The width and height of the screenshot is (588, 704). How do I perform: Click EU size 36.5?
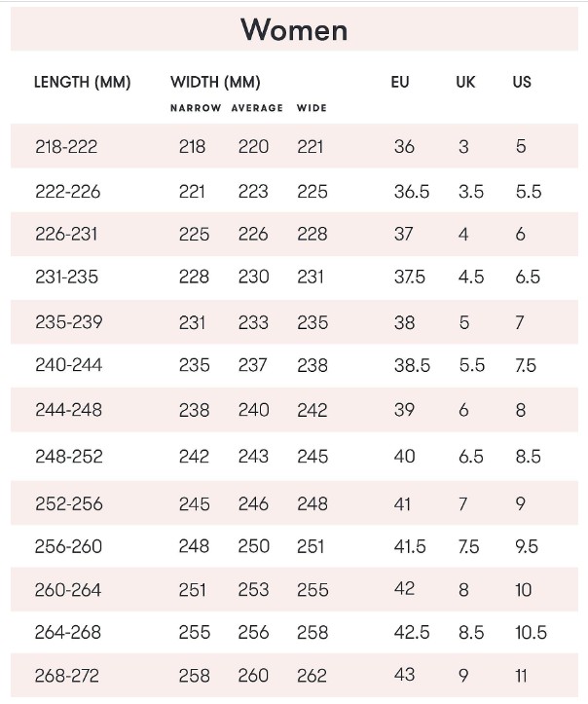coord(412,192)
